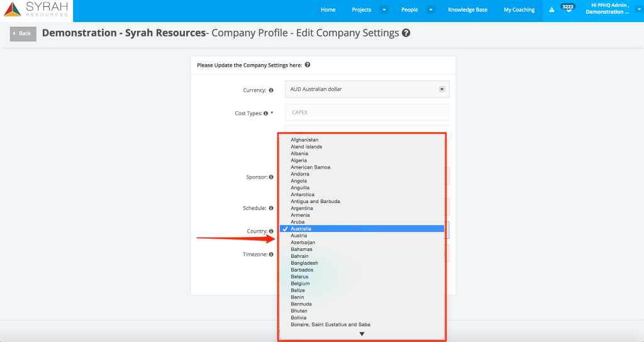Choose Belize from the country list

(x=362, y=290)
